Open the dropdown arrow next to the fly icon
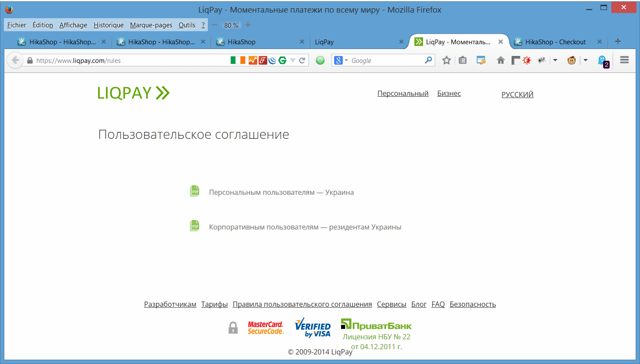 point(555,60)
